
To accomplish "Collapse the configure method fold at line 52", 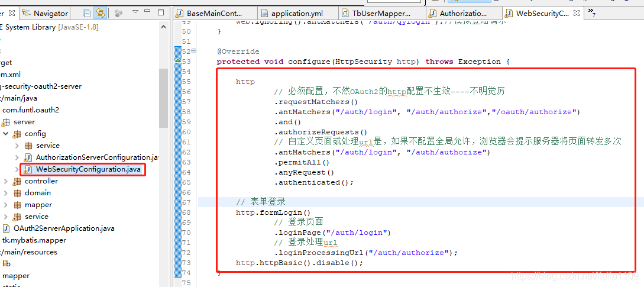I will pos(194,51).
